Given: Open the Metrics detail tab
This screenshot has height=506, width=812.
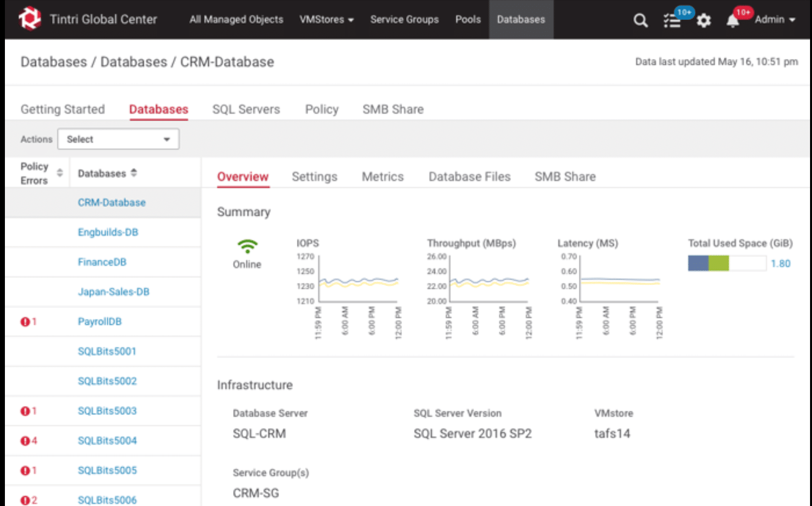Looking at the screenshot, I should [383, 177].
